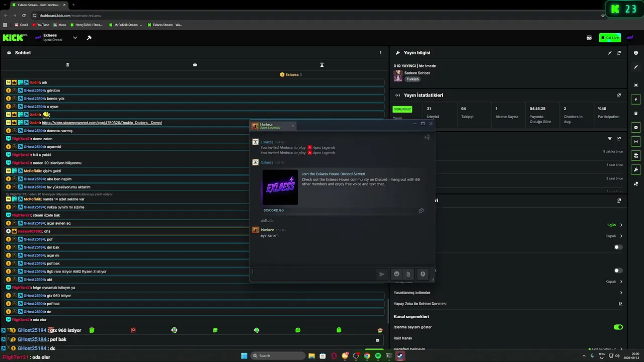
Task: Click the hourglass icon above chat
Action: pos(322,65)
